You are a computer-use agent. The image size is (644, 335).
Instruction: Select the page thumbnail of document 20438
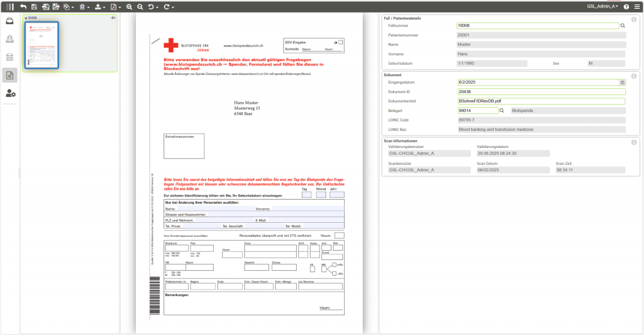(42, 45)
